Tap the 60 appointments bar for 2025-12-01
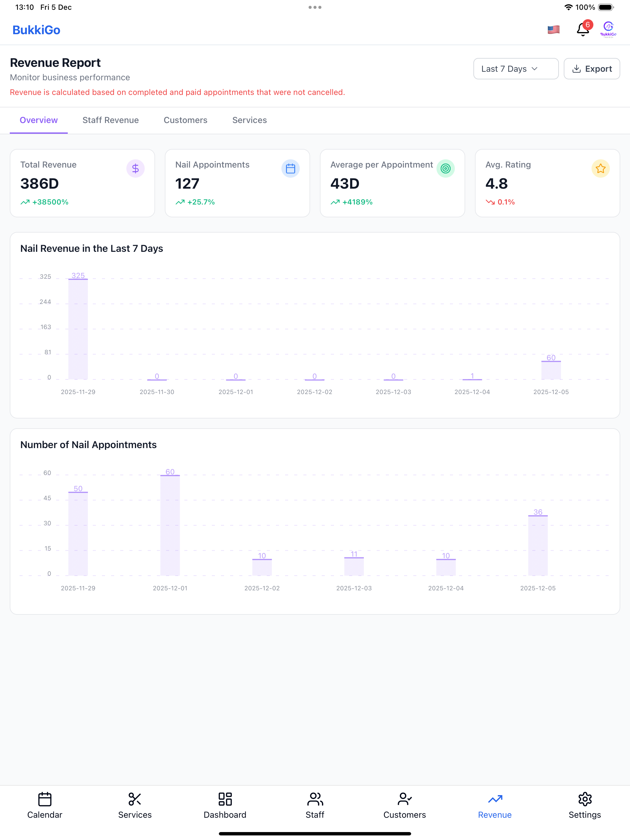The image size is (630, 840). 170,525
